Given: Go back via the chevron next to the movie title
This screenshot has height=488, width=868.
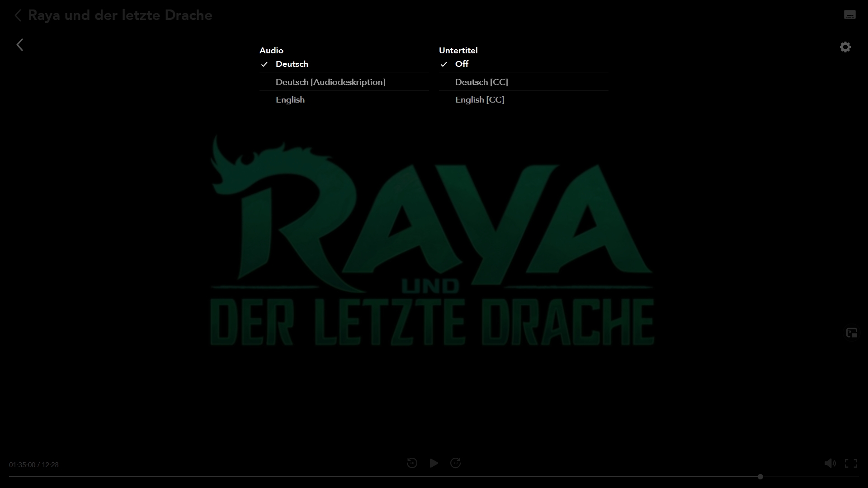Looking at the screenshot, I should point(18,15).
